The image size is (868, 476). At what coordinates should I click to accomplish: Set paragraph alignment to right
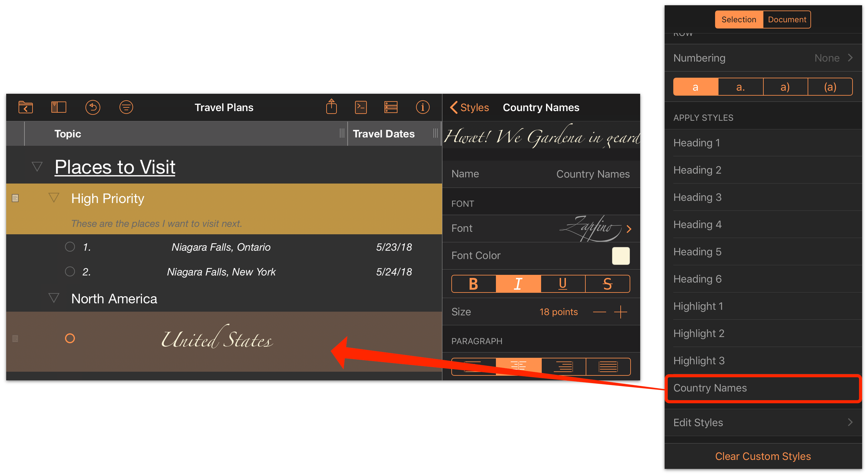click(563, 366)
